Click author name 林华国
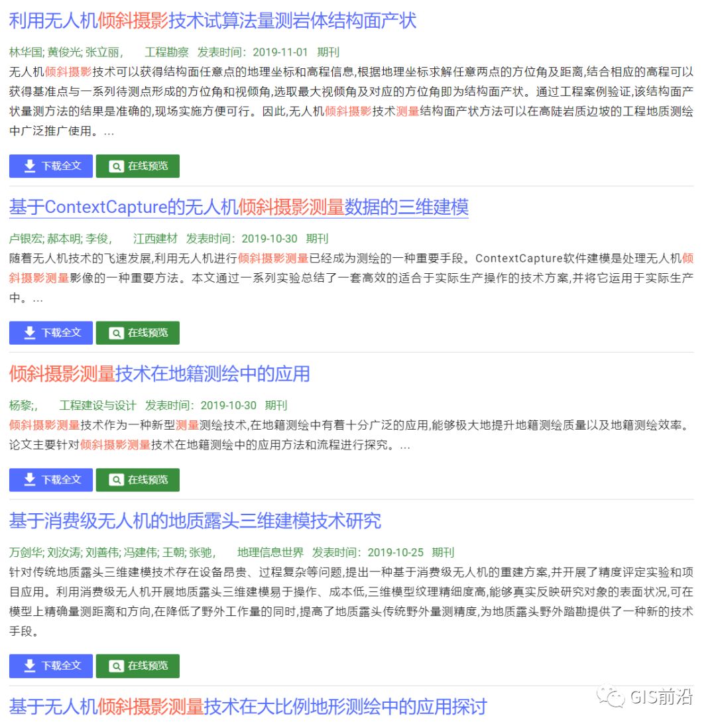The height and width of the screenshot is (728, 716). click(x=27, y=52)
